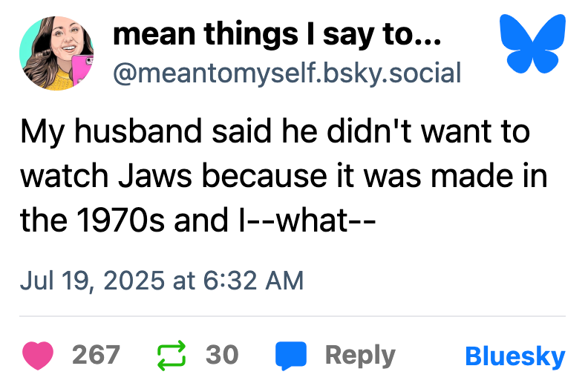Repost using the green arrows icon
The width and height of the screenshot is (588, 386).
(x=170, y=356)
